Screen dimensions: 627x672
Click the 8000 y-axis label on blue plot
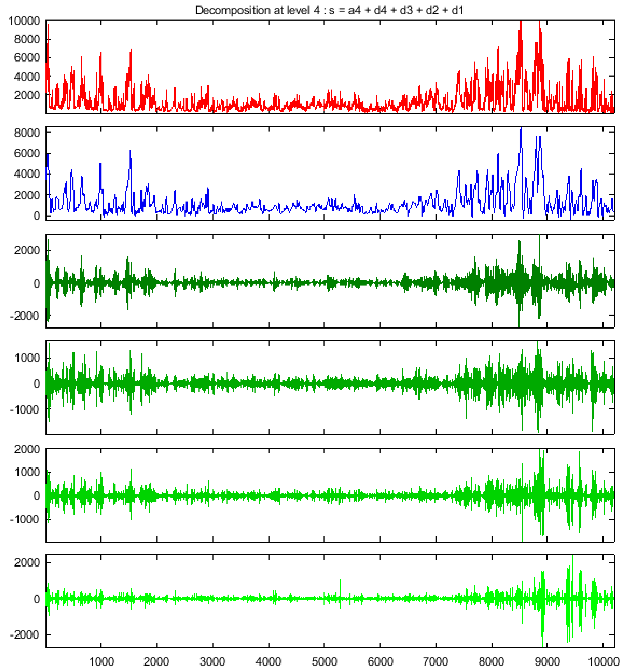27,133
